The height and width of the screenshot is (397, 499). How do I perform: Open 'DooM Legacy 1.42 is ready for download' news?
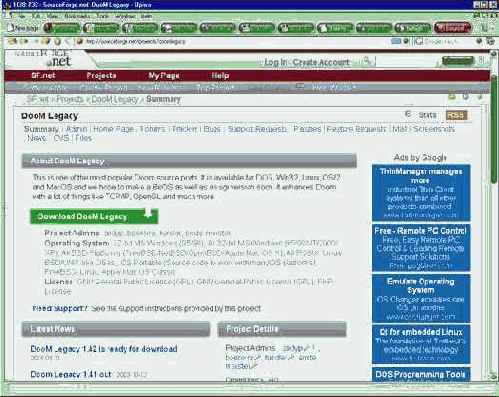pyautogui.click(x=104, y=349)
